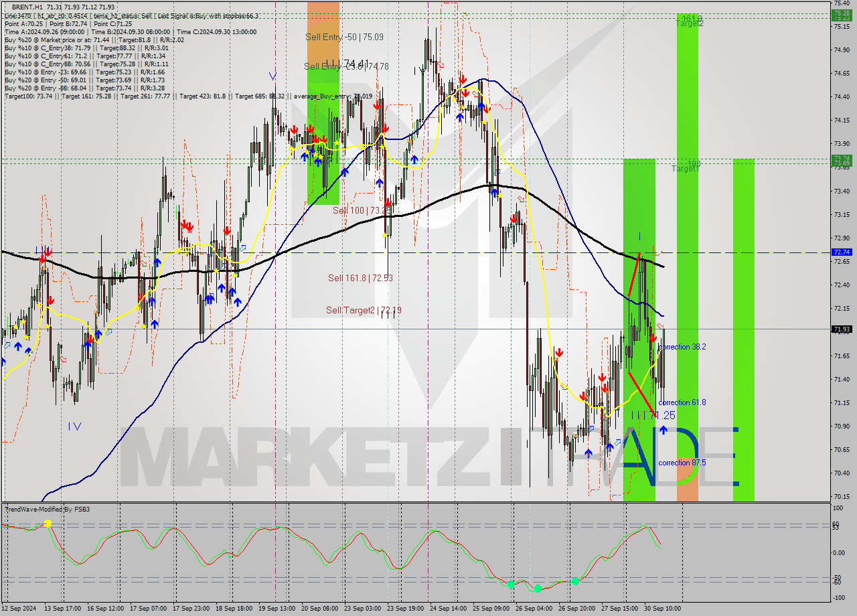This screenshot has height=616, width=857.
Task: Click the 74.40 price axis label
Action: pos(842,97)
